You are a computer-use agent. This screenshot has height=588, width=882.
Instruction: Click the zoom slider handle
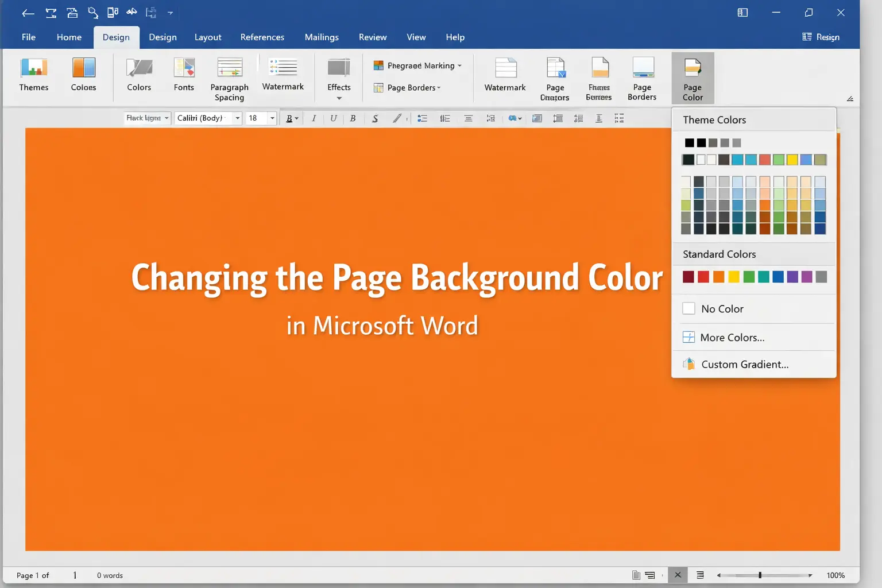[x=760, y=575]
